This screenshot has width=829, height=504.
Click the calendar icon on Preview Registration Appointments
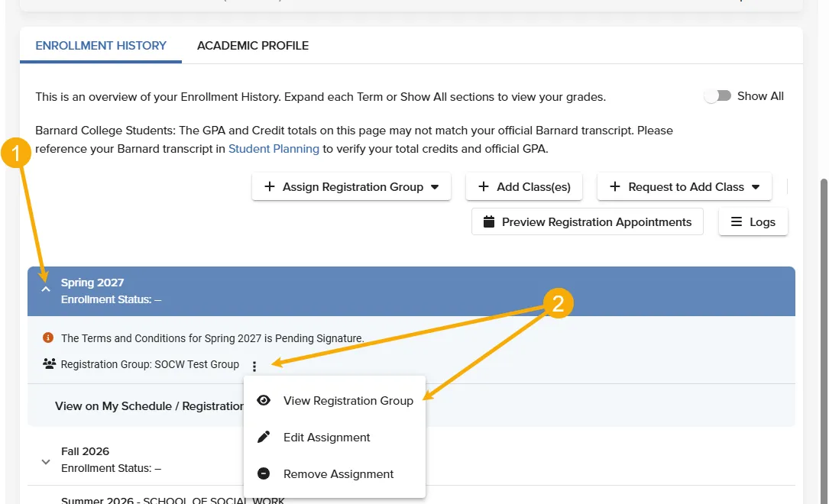tap(489, 222)
